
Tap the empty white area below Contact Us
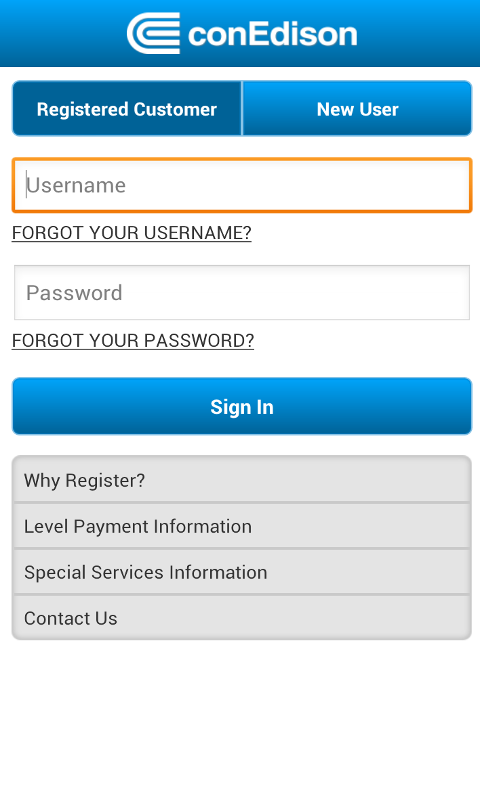240,719
